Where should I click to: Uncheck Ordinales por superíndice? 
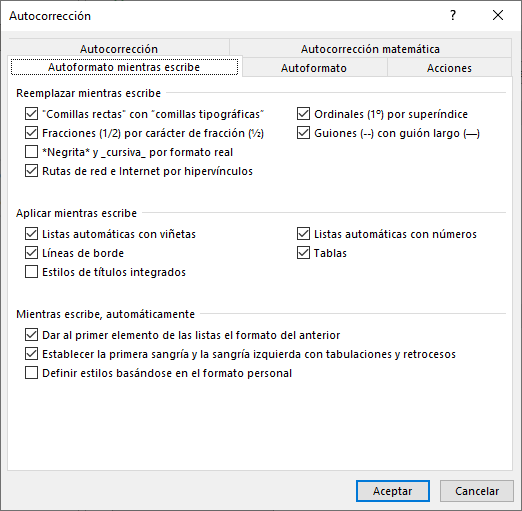tap(303, 114)
